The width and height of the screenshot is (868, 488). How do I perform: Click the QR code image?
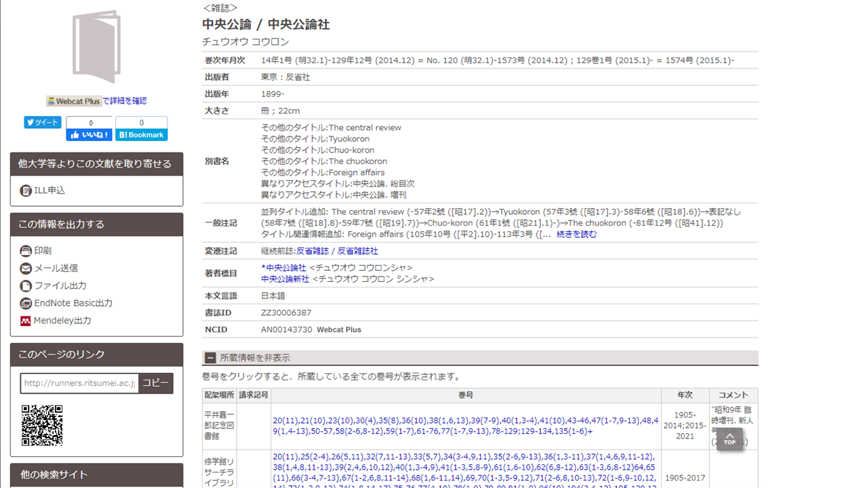pyautogui.click(x=42, y=426)
